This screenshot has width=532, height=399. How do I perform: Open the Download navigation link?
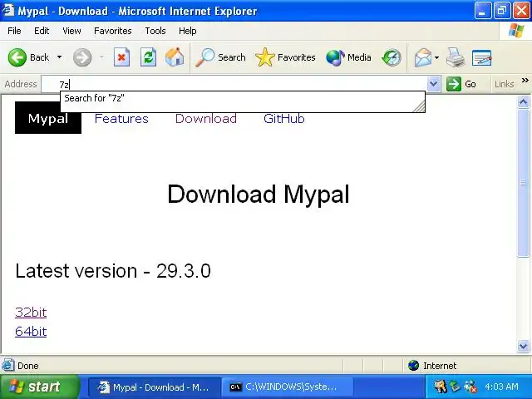[206, 119]
